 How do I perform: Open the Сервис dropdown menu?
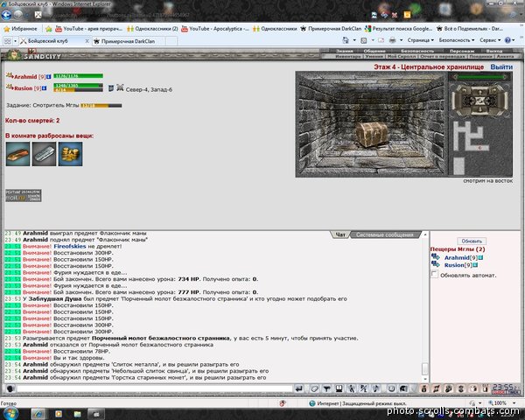pyautogui.click(x=490, y=40)
